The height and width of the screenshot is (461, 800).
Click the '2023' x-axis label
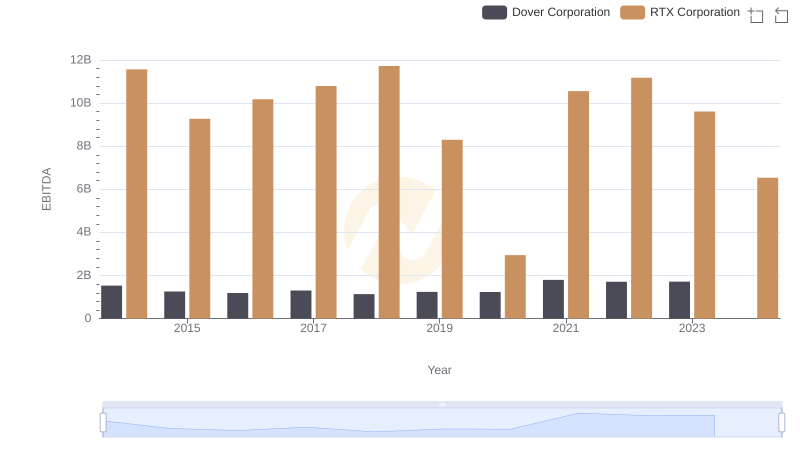pyautogui.click(x=692, y=328)
